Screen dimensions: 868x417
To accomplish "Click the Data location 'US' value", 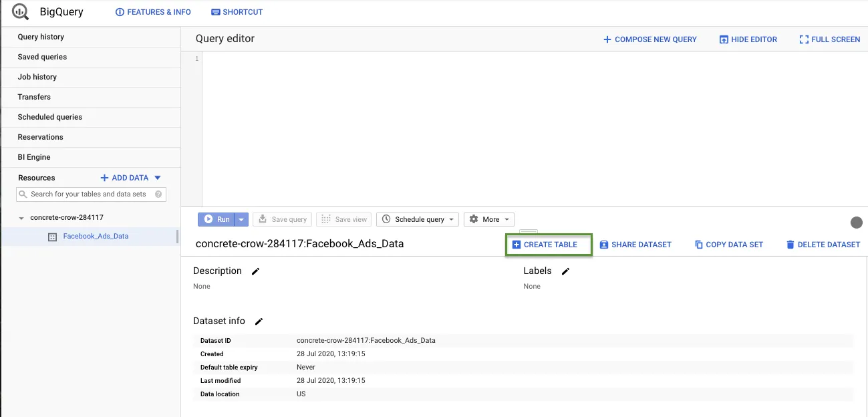I will click(301, 394).
